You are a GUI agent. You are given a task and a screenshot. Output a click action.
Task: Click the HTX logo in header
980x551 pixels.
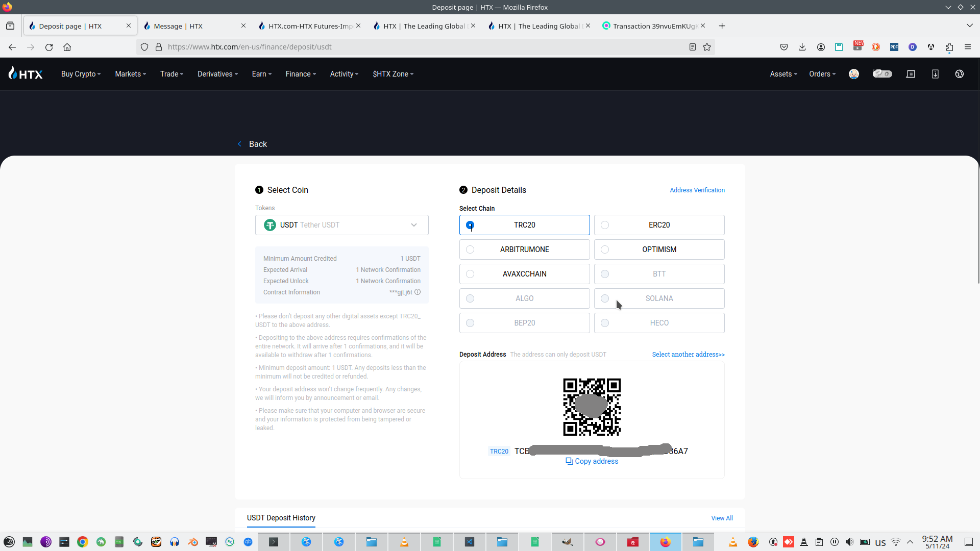tap(26, 74)
